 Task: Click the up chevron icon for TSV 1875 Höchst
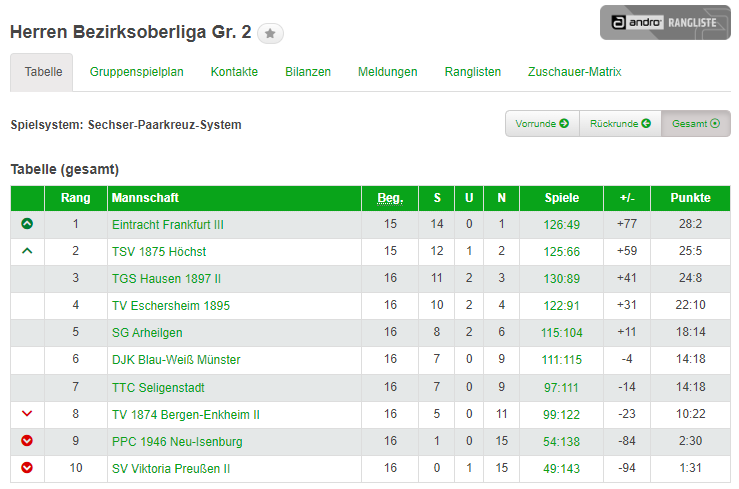[x=27, y=251]
